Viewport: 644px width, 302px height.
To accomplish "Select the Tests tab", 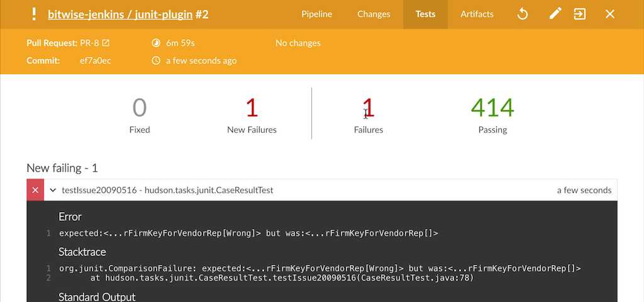I will pyautogui.click(x=425, y=14).
